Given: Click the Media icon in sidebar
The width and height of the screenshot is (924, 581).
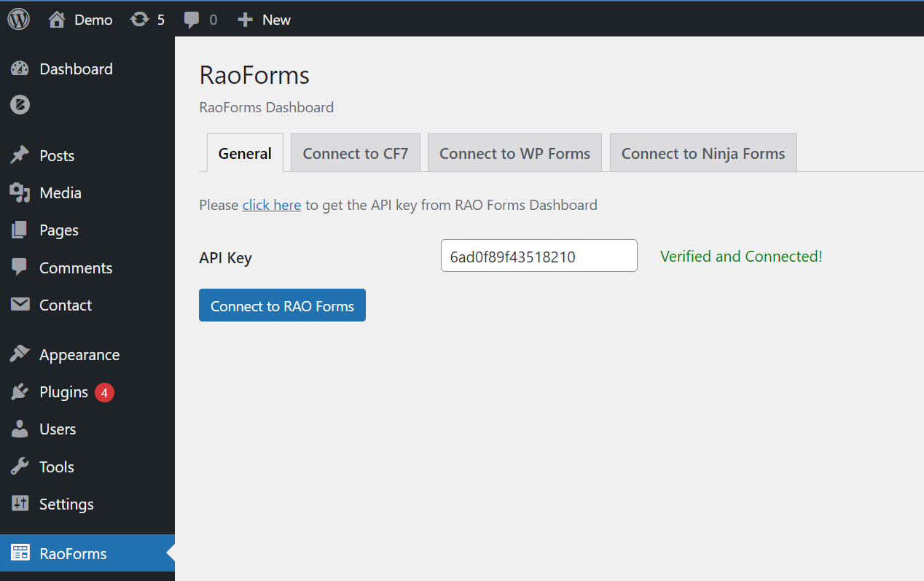Looking at the screenshot, I should click(x=20, y=193).
